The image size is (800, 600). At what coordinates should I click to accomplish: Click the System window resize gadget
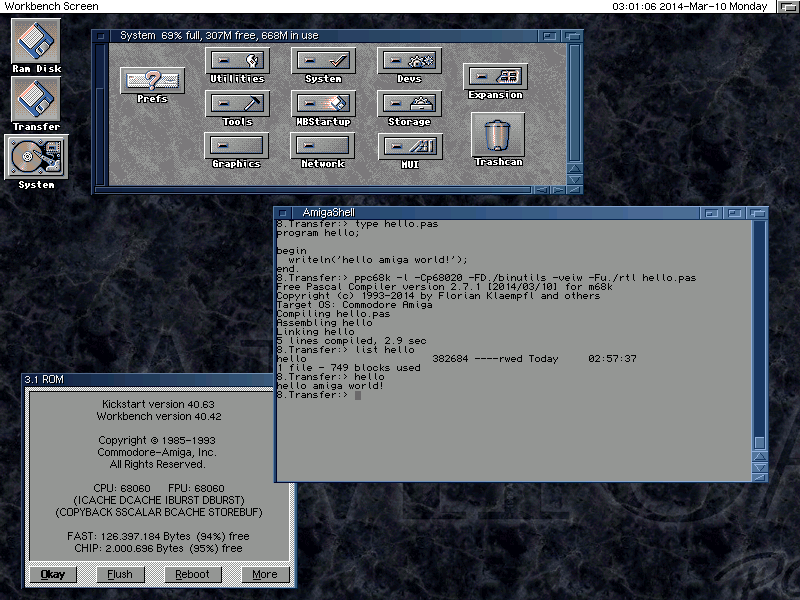pos(574,190)
